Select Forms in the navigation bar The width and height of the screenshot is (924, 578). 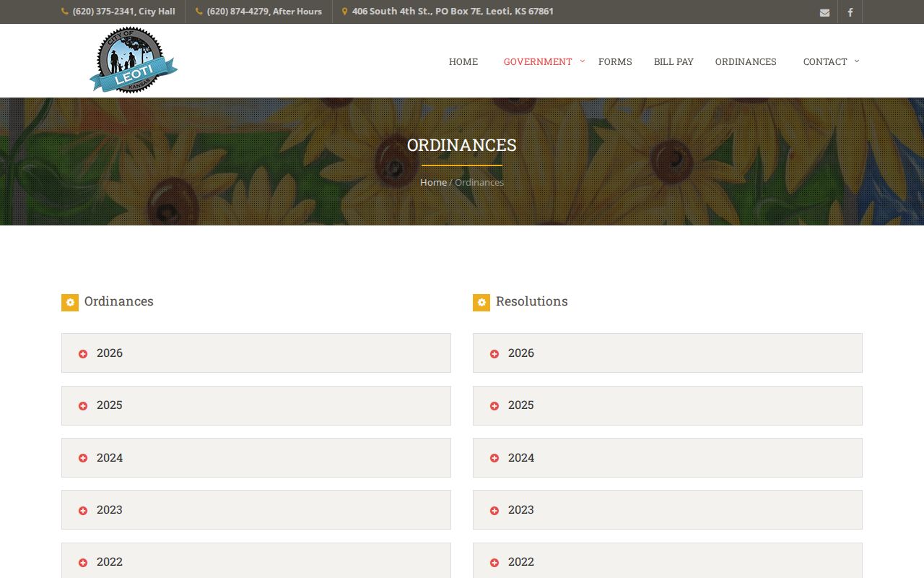(x=615, y=61)
